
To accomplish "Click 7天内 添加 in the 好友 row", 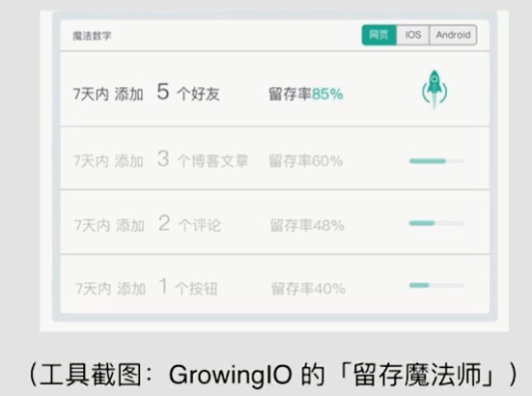I will pos(108,94).
